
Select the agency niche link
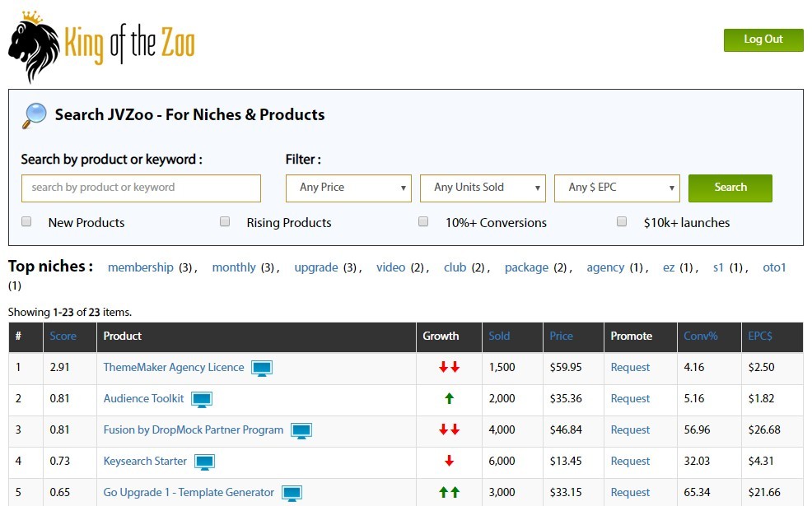coord(605,267)
